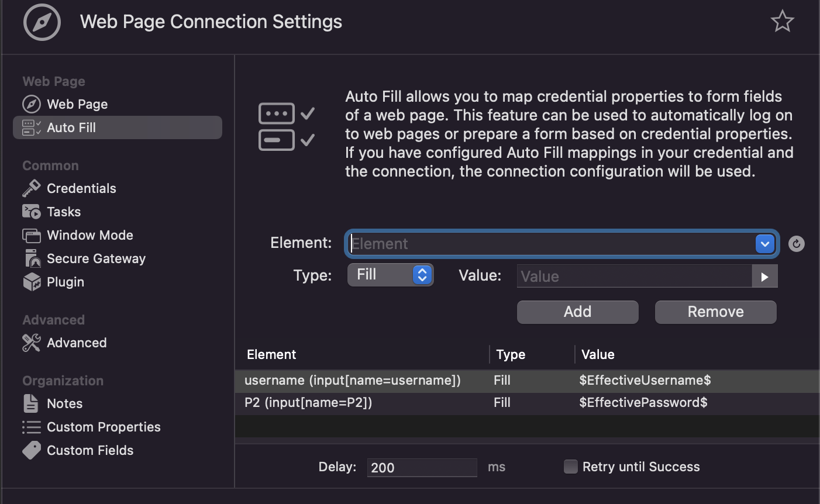Click the Window Mode icon

tap(31, 236)
